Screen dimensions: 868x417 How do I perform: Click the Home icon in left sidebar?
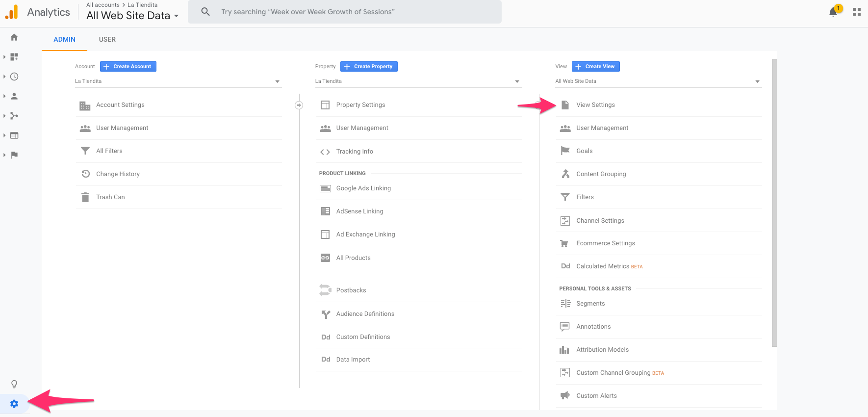coord(14,37)
